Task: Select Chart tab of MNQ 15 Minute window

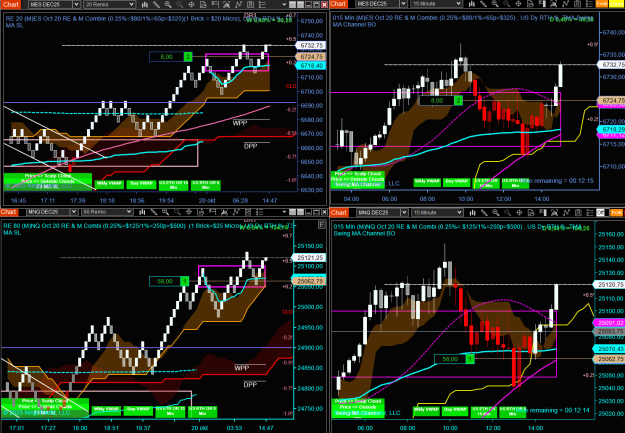Action: (339, 213)
